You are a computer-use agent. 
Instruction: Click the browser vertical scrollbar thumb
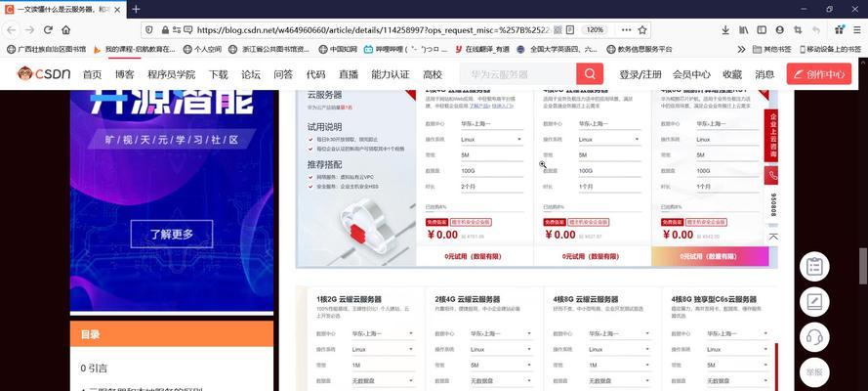click(x=863, y=267)
